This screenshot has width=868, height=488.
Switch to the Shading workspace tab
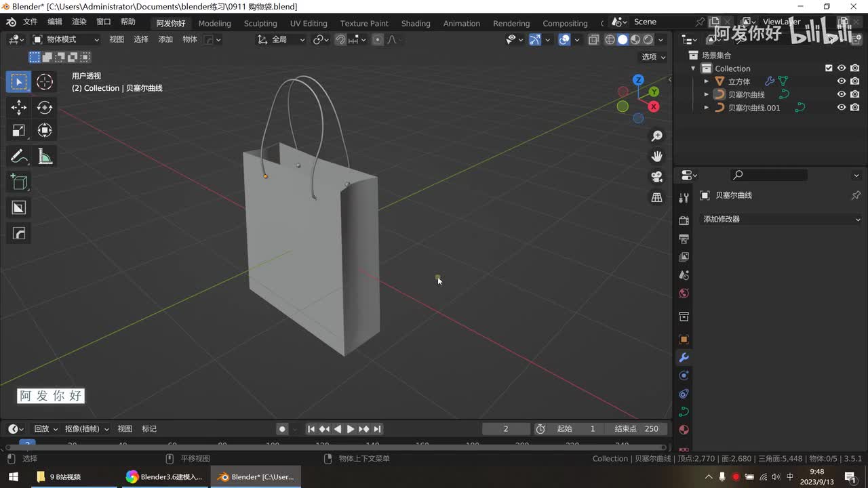point(416,23)
